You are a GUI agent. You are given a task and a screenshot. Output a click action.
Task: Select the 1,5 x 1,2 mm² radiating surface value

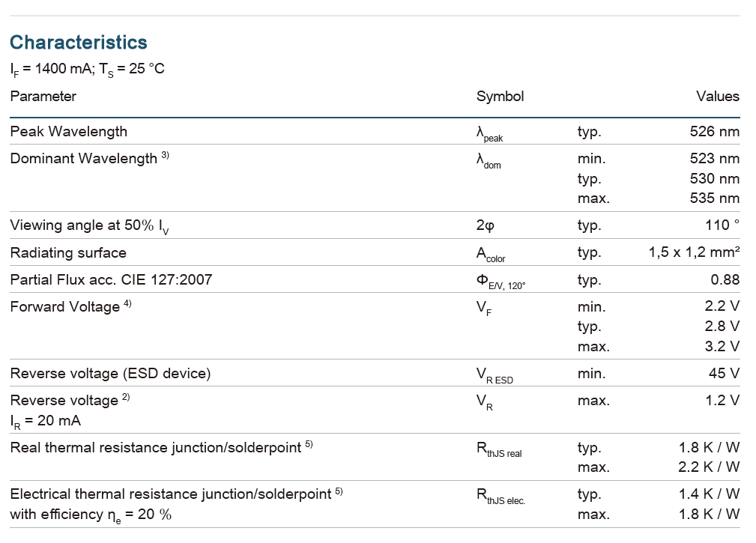point(694,253)
